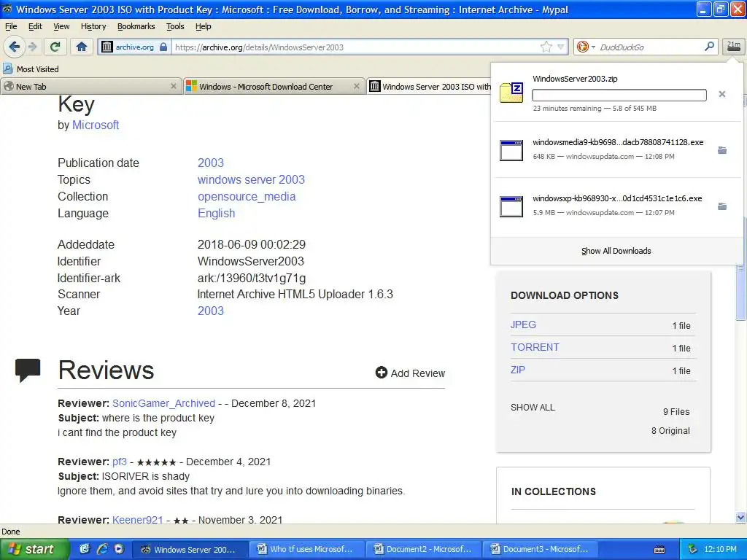Open the Bookmarks menu

coord(136,26)
